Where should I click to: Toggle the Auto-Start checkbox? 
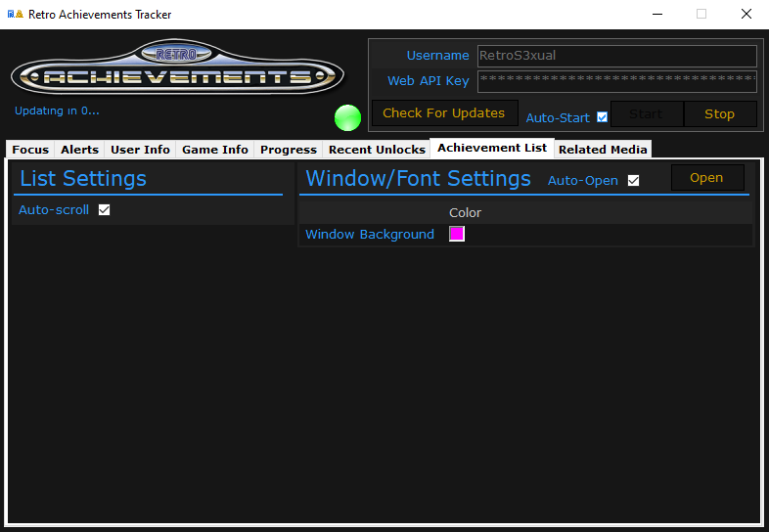tap(603, 117)
